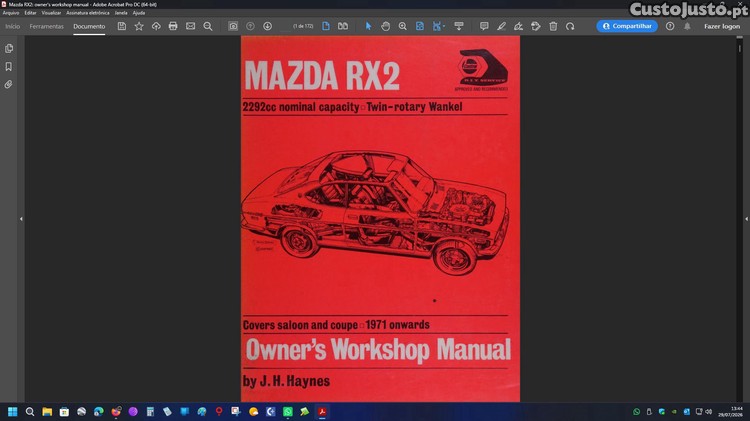Choose the selection arrow tool

click(x=368, y=26)
